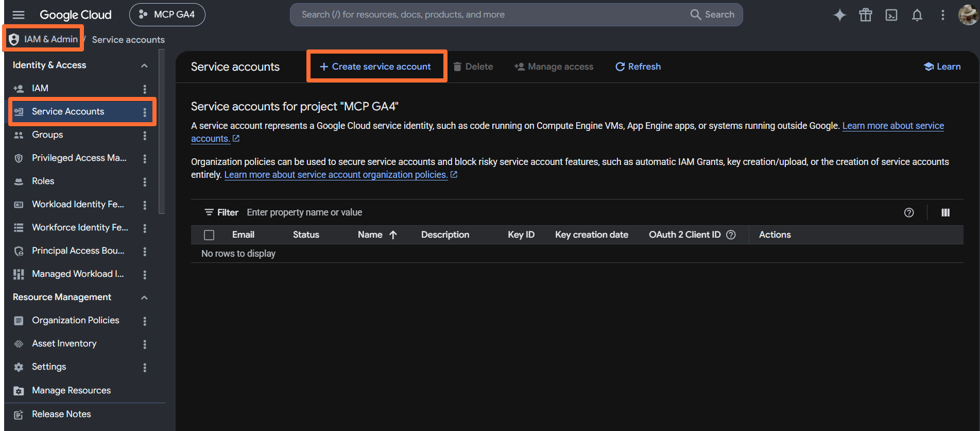This screenshot has height=431, width=980.
Task: Click the sidebar vertical scrollbar
Action: (x=162, y=131)
